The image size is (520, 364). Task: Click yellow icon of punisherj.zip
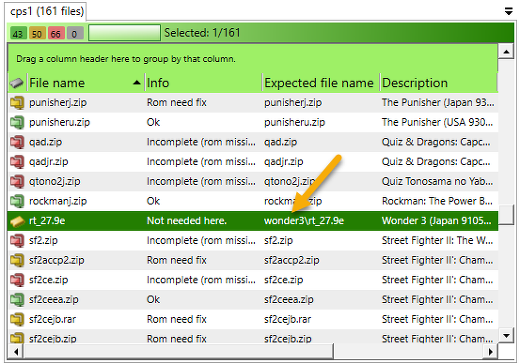(17, 102)
